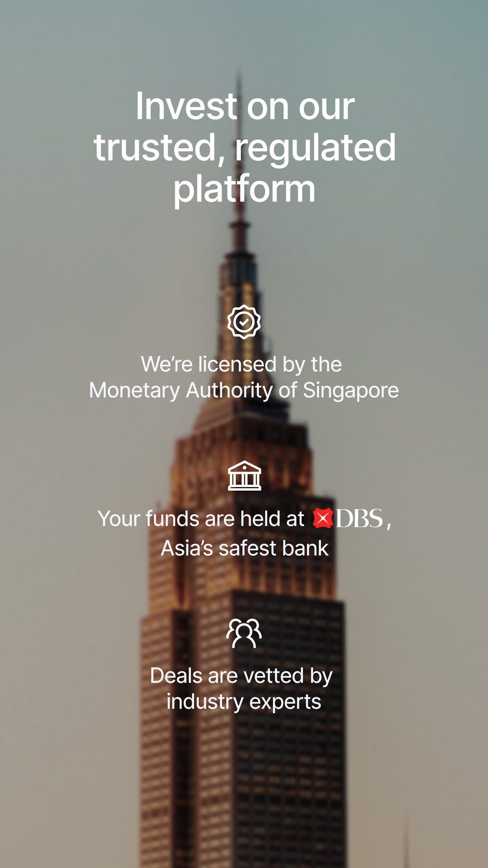The width and height of the screenshot is (488, 868).
Task: Tap the red DBS logo mark
Action: click(323, 518)
